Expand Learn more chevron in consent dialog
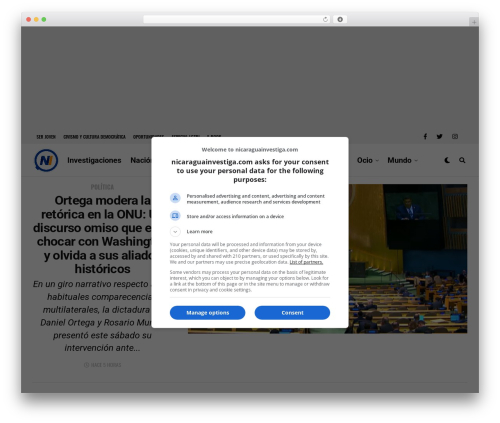 [175, 231]
